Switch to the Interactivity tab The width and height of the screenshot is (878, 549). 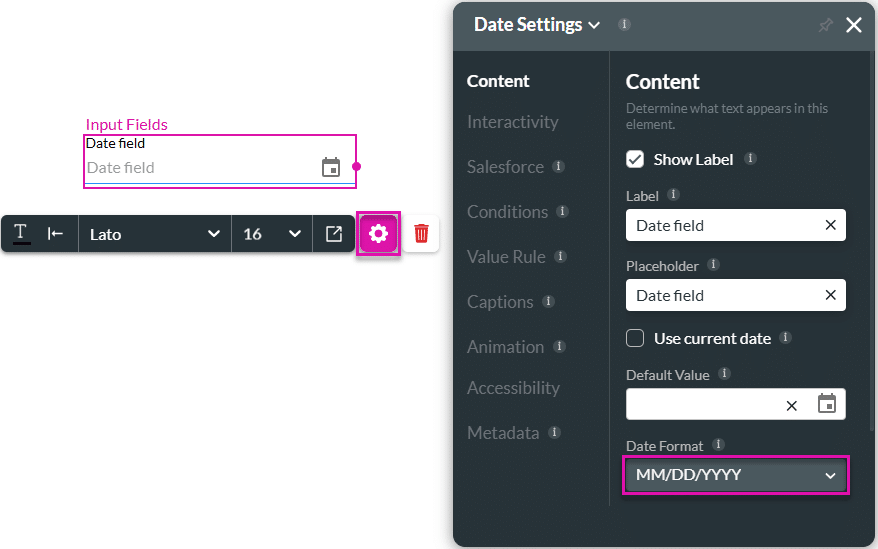[512, 122]
